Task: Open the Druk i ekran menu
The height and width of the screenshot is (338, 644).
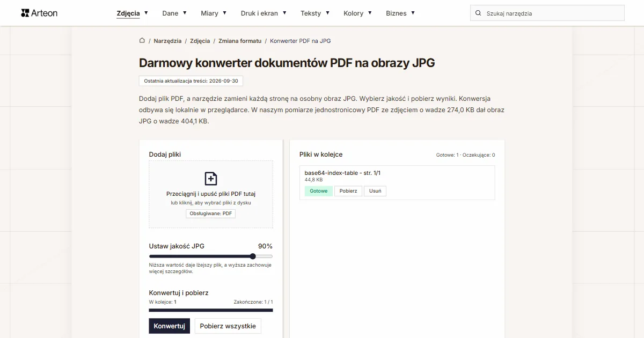Action: (259, 13)
